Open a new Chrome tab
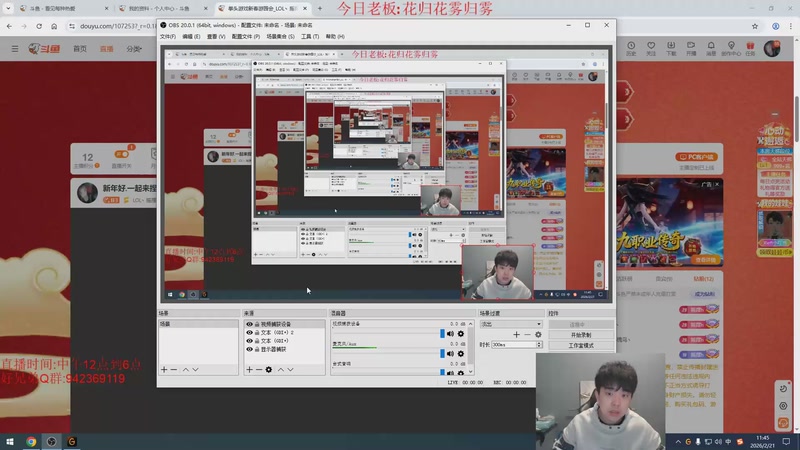This screenshot has height=450, width=800. click(x=320, y=8)
